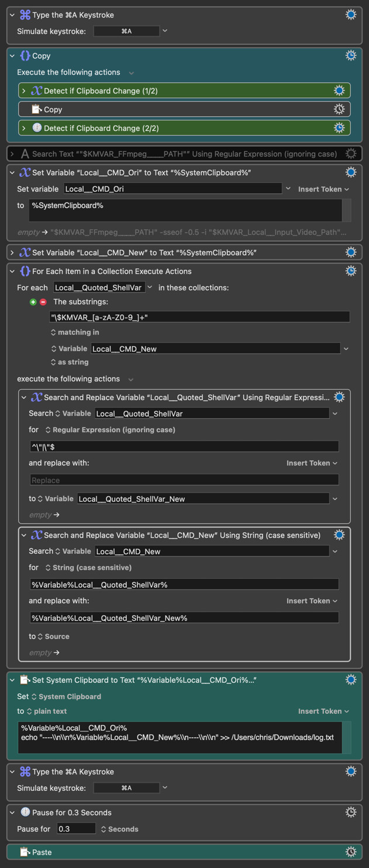Open 'execute the following actions' chevron in For Each
The image size is (369, 868).
coord(132,379)
